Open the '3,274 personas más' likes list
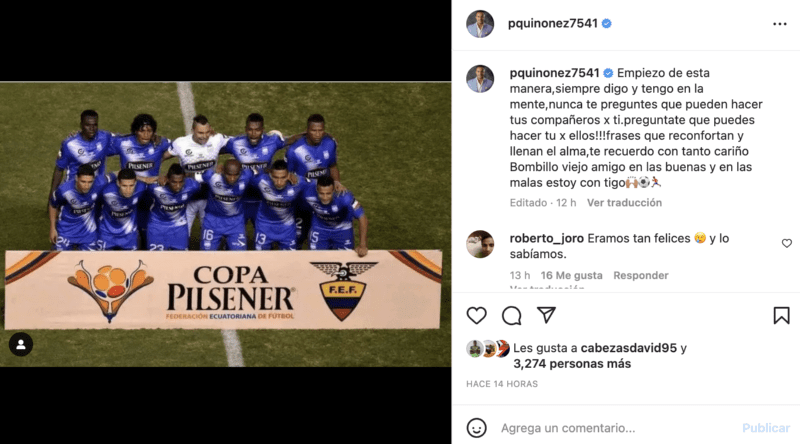 [572, 364]
